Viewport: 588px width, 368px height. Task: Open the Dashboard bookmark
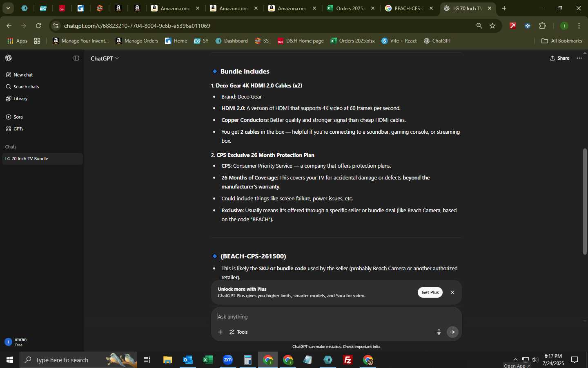[x=232, y=41]
